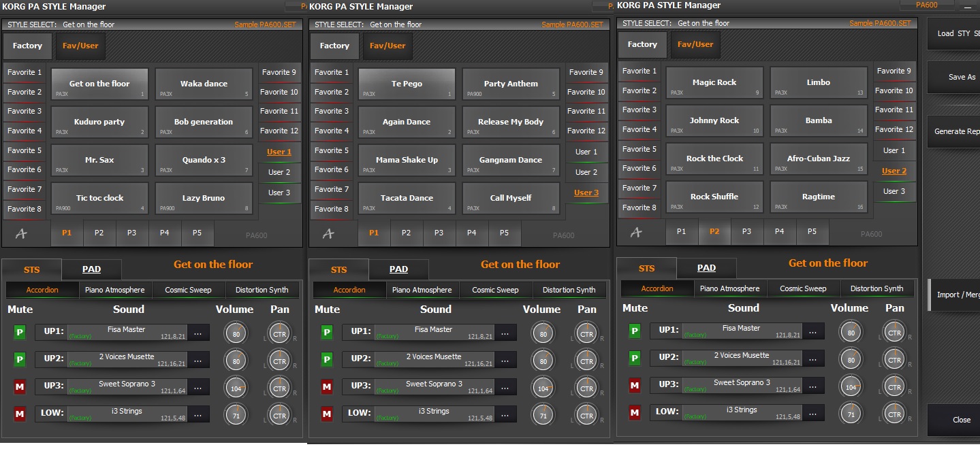This screenshot has width=980, height=449.
Task: Open Factory bank in right window
Action: (642, 45)
